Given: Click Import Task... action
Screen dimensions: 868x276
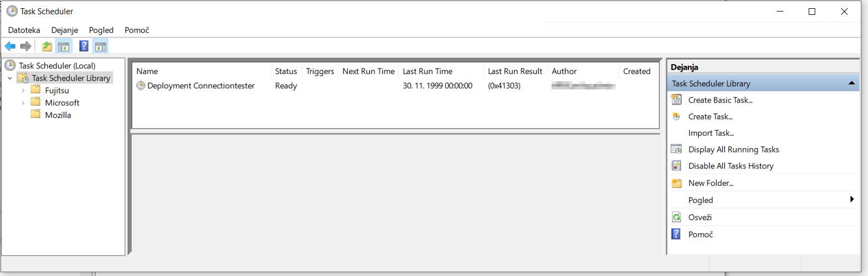Looking at the screenshot, I should (711, 133).
